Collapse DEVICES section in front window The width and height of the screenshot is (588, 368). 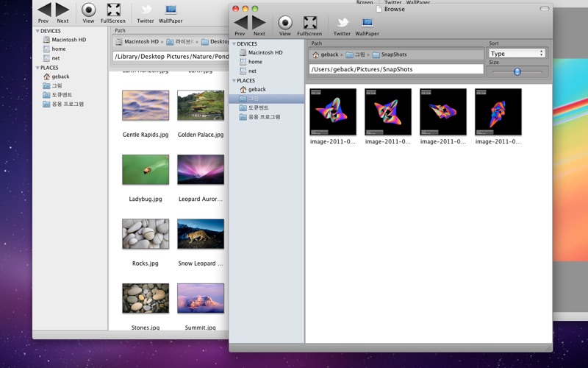[234, 44]
